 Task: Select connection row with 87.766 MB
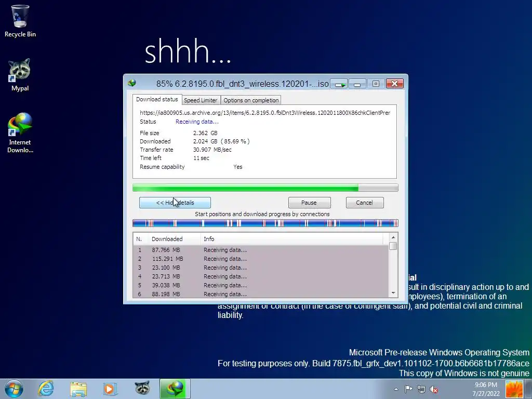261,250
